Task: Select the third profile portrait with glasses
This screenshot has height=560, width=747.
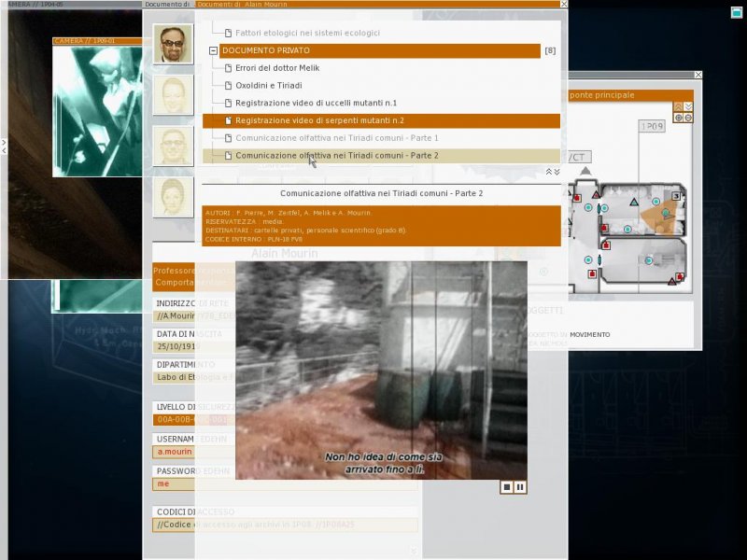Action: click(x=173, y=146)
